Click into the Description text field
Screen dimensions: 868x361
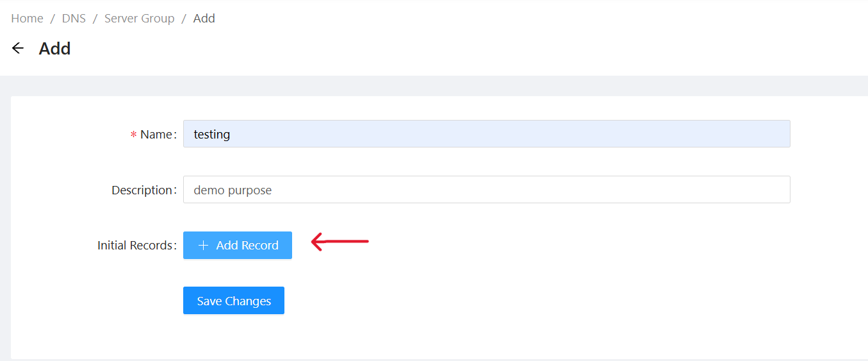(486, 190)
